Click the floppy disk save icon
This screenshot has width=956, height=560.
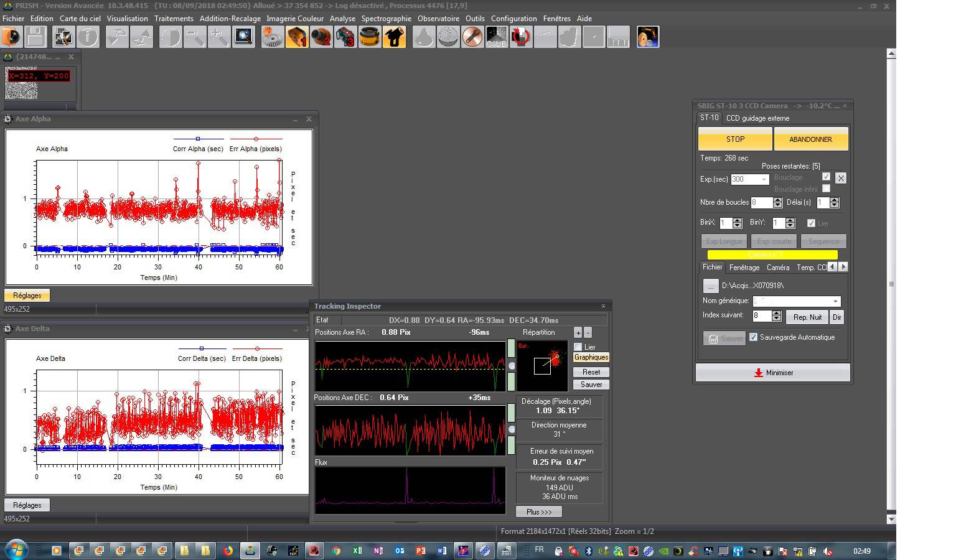35,37
